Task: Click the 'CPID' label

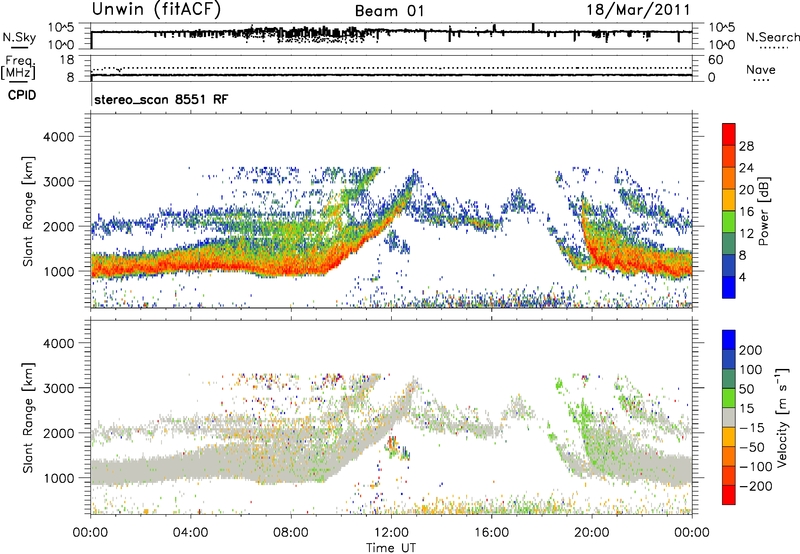Action: click(22, 95)
